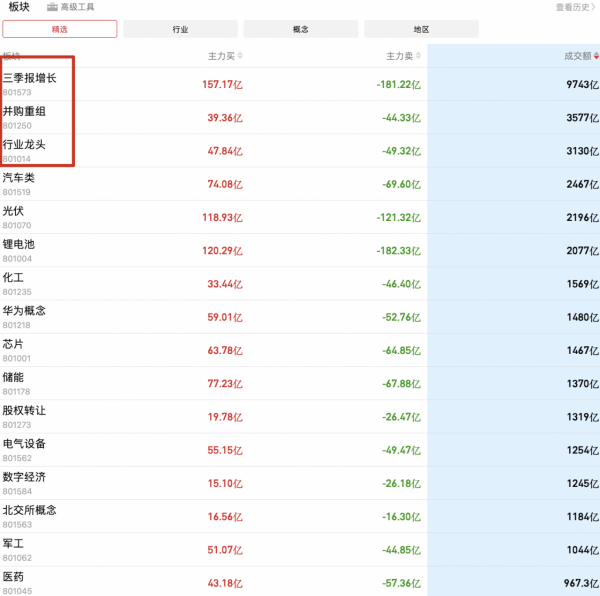Open 并购重组 sector row
Image resolution: width=600 pixels, height=596 pixels.
300,117
